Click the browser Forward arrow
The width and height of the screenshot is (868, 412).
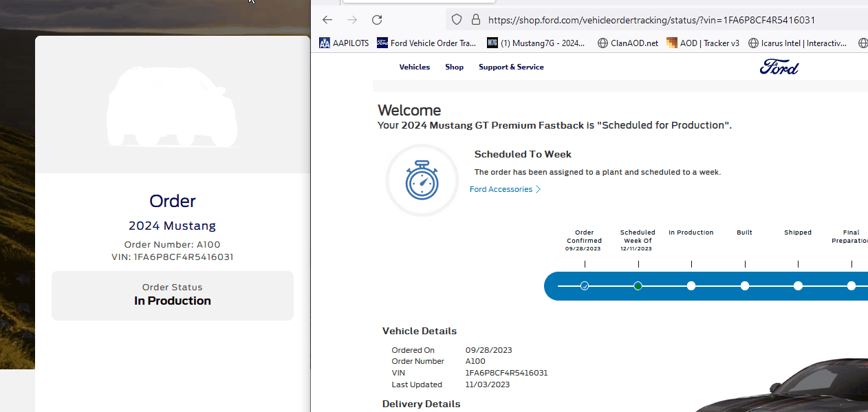[352, 20]
